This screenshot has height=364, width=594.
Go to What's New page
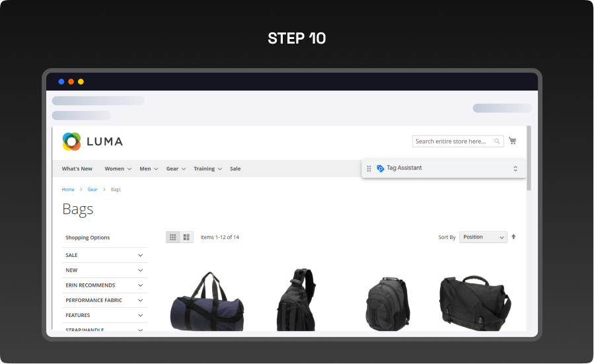(77, 168)
